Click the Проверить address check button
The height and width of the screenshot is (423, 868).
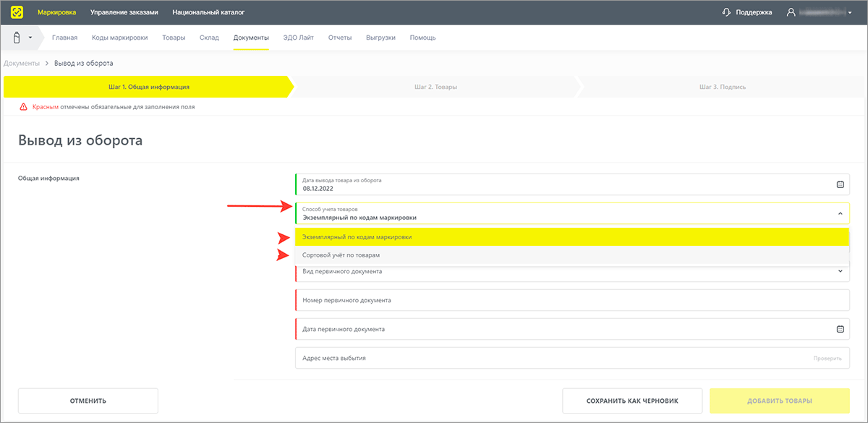click(827, 358)
